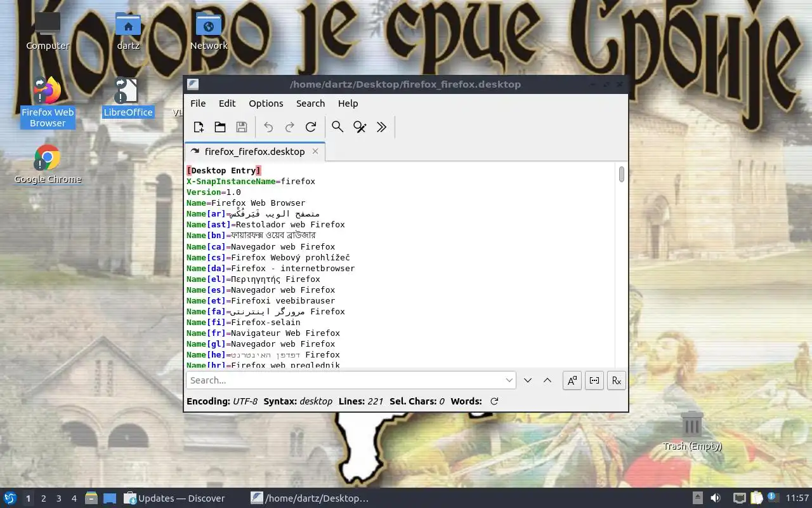The image size is (812, 508).
Task: Undo the last edit
Action: [268, 127]
